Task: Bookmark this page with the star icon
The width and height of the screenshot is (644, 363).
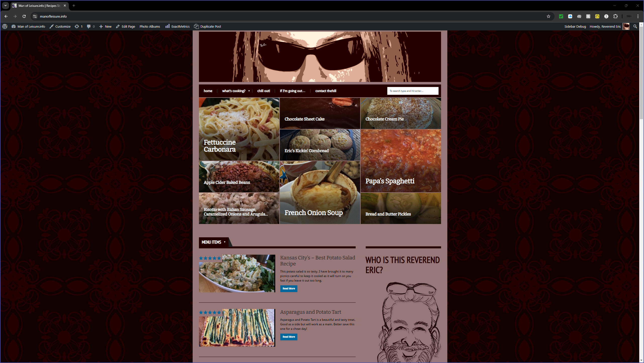Action: click(548, 16)
